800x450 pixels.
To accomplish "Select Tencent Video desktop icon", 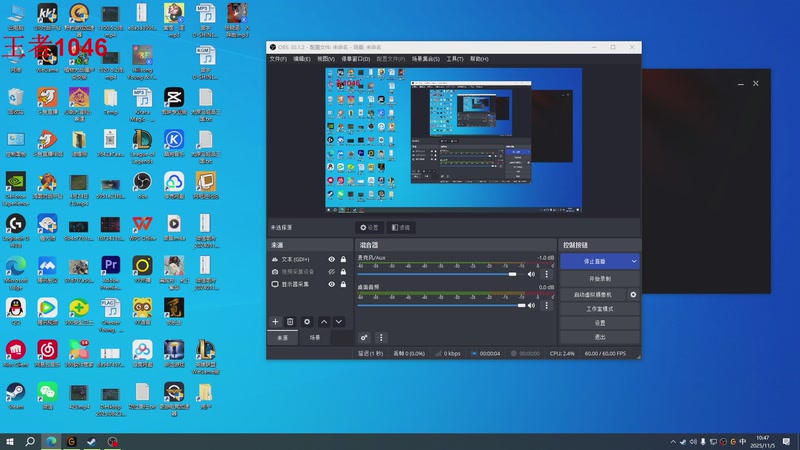I will click(47, 312).
